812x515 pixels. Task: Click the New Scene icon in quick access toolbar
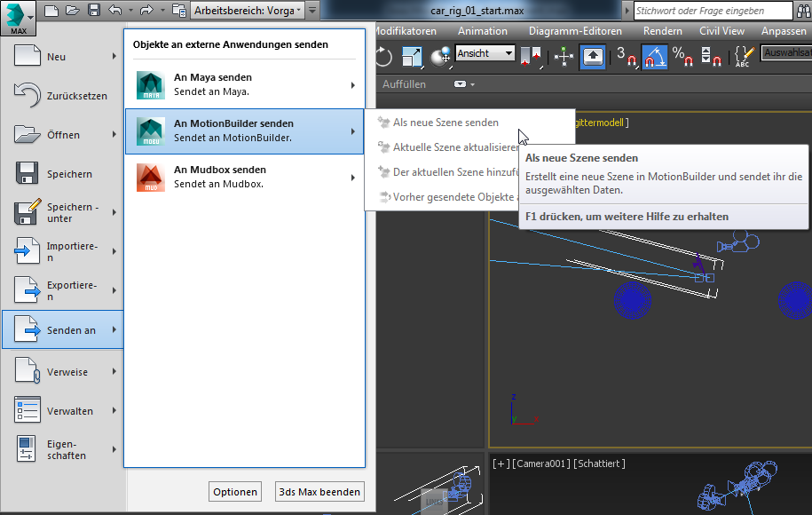51,11
